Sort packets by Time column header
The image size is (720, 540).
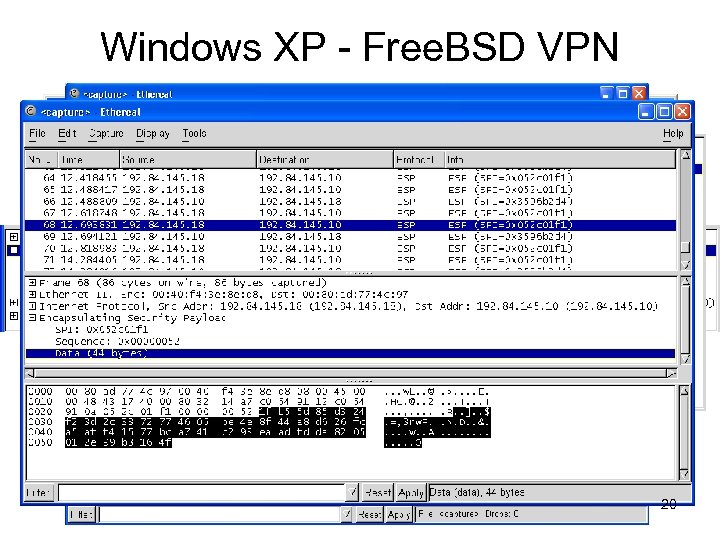coord(88,160)
